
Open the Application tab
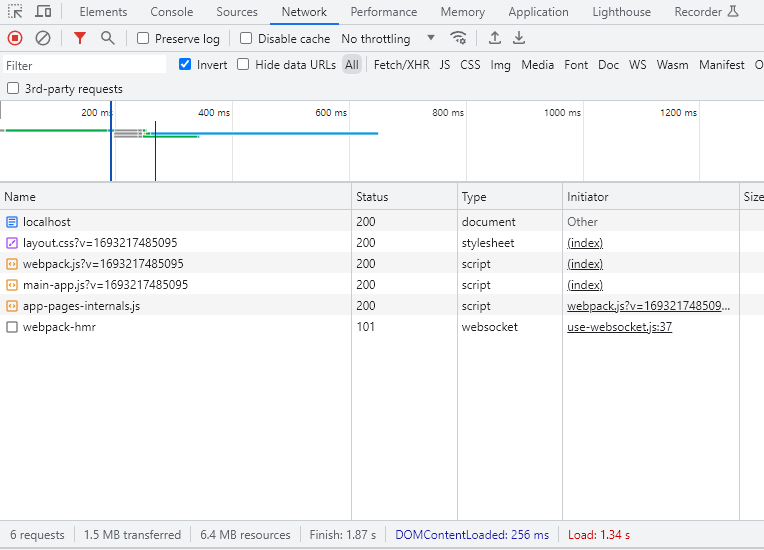point(538,12)
